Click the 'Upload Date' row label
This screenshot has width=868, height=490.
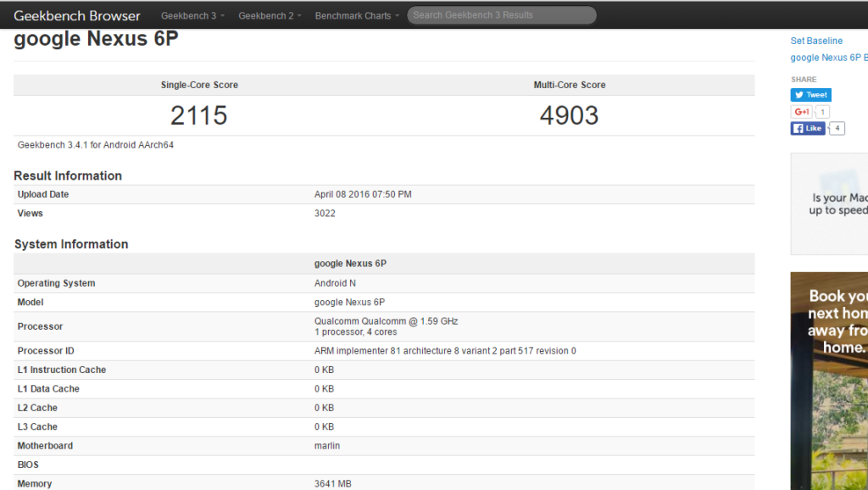(43, 194)
